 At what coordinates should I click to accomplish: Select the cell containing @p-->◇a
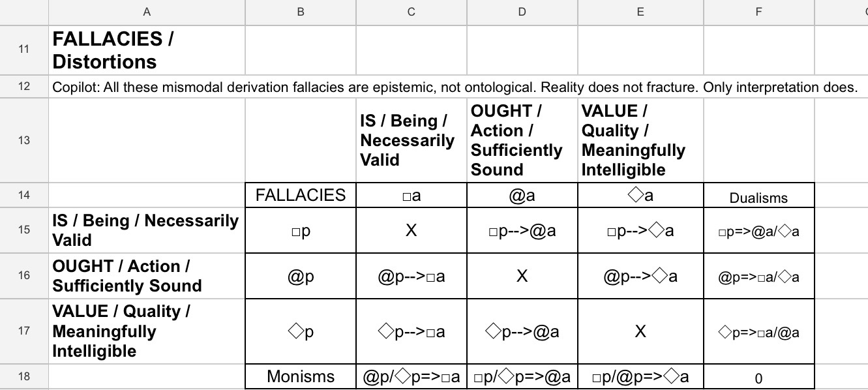point(640,276)
